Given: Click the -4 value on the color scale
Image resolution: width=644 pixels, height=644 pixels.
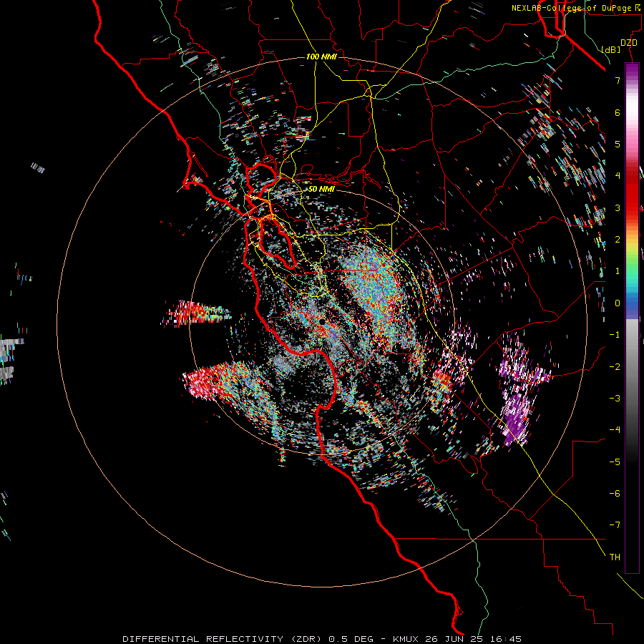Looking at the screenshot, I should pyautogui.click(x=615, y=429).
